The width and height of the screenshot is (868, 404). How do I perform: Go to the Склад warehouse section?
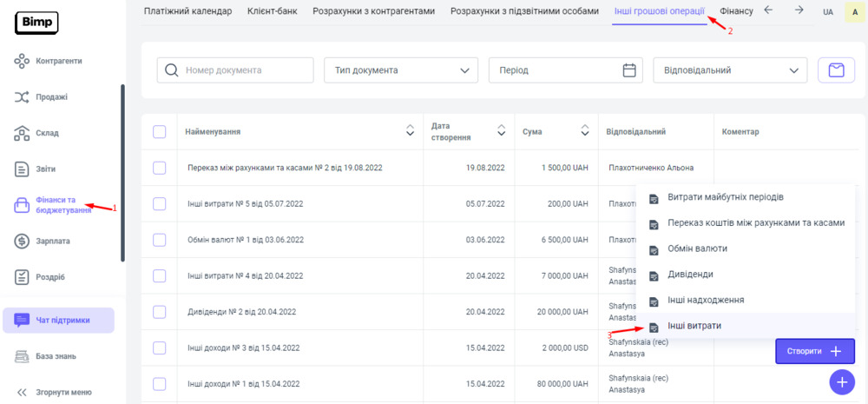click(48, 133)
